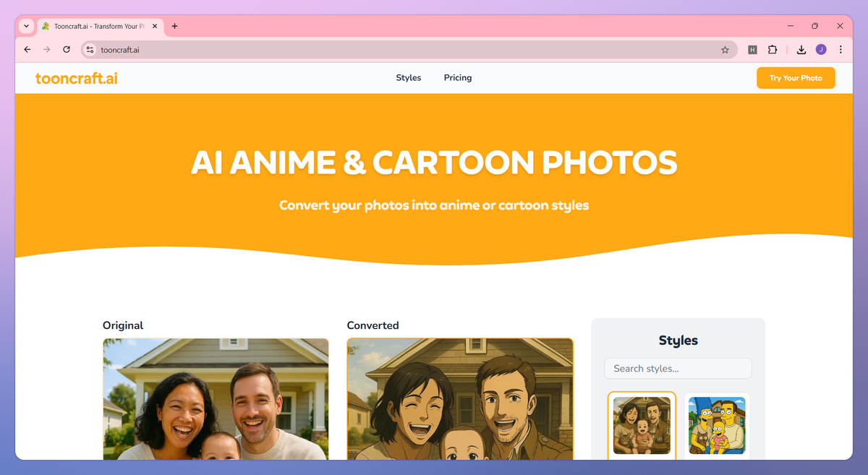Viewport: 868px width, 475px height.
Task: Open a new tab with plus button
Action: point(174,26)
